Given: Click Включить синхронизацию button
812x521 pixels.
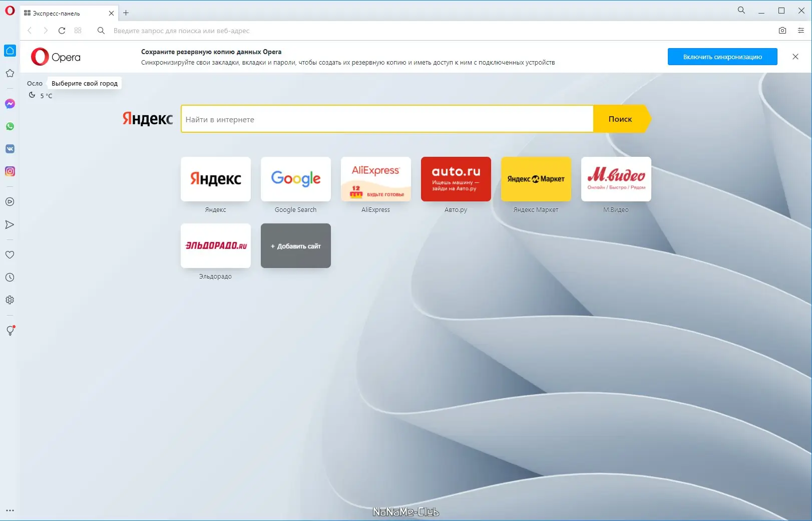Looking at the screenshot, I should (x=722, y=57).
